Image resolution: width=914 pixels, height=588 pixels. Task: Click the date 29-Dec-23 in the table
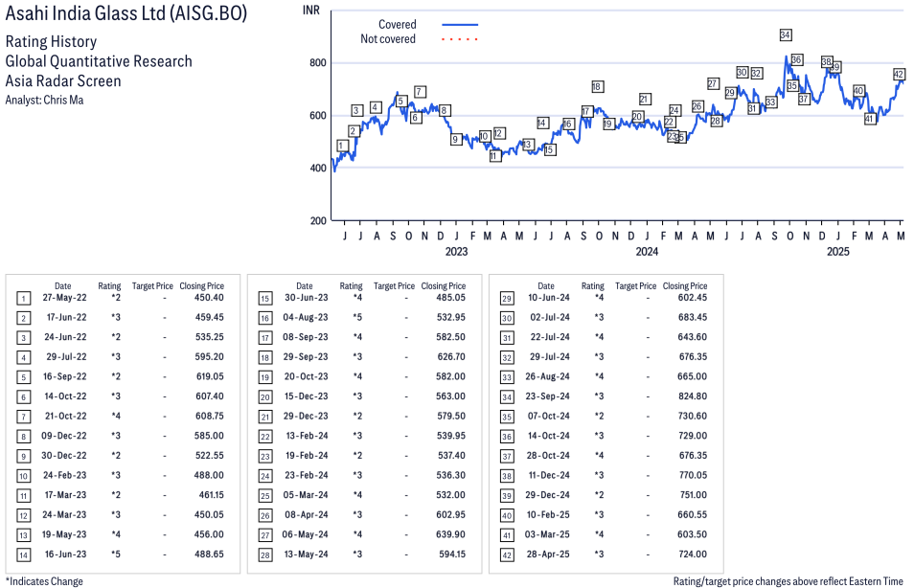[306, 416]
